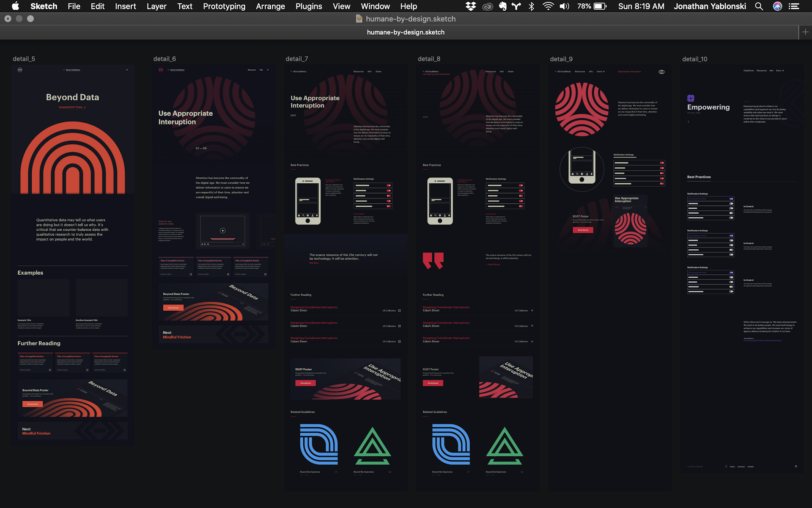812x508 pixels.
Task: Toggle notification settings in detail_9 panel
Action: point(662,163)
